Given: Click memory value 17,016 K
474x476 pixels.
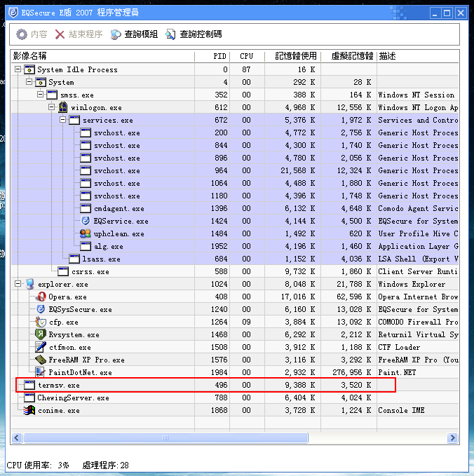Looking at the screenshot, I should pyautogui.click(x=298, y=297).
